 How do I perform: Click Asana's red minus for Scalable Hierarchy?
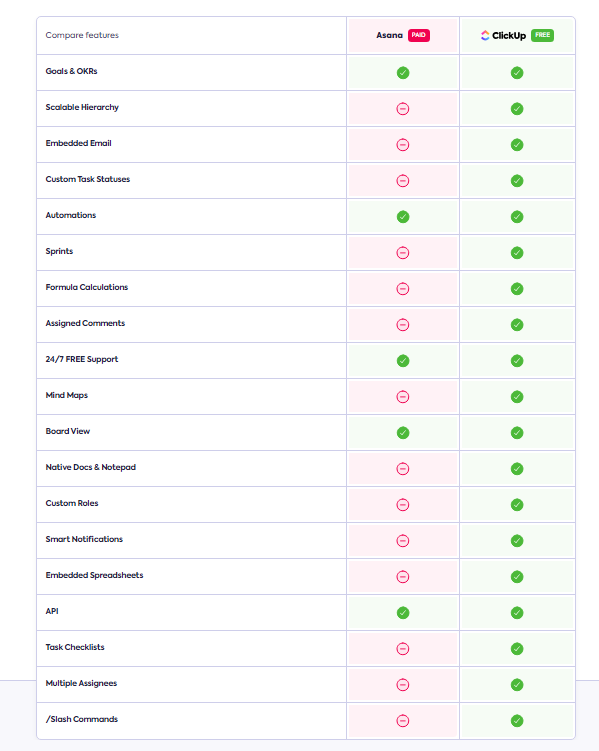403,109
